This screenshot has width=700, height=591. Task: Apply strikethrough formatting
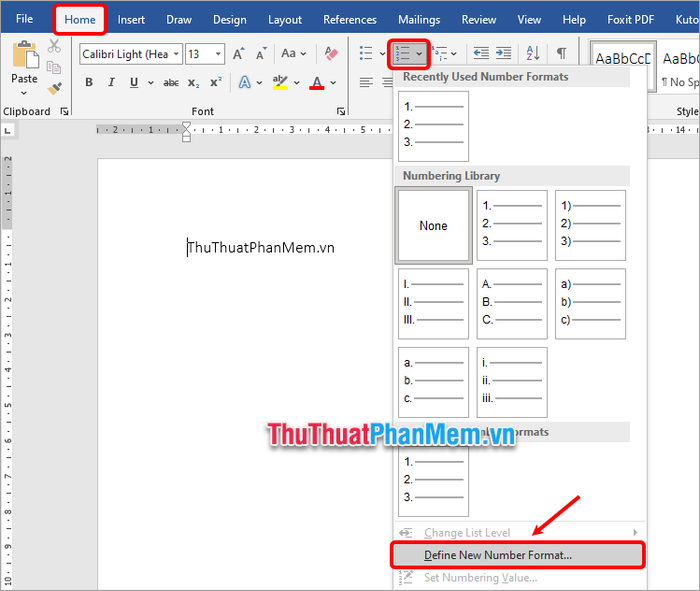171,83
